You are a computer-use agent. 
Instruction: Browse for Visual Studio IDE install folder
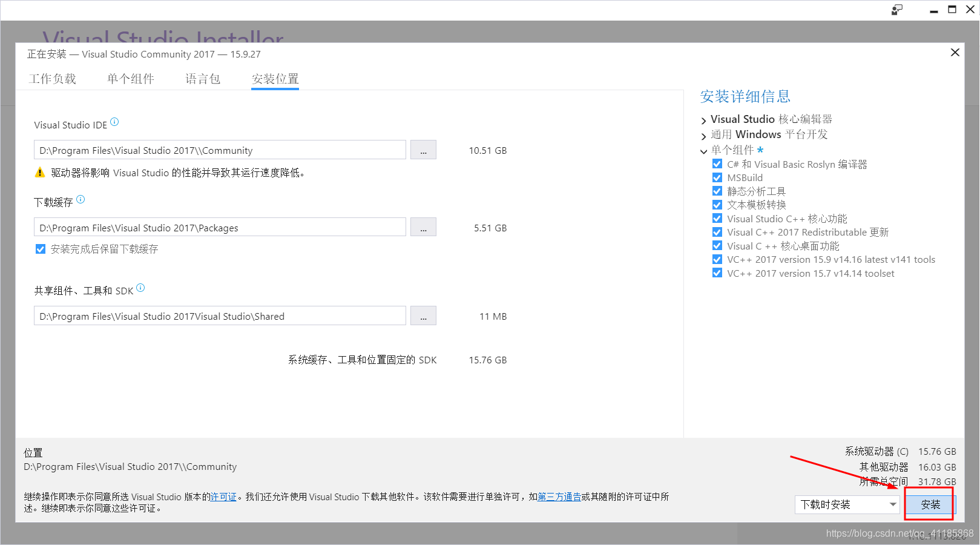click(423, 150)
